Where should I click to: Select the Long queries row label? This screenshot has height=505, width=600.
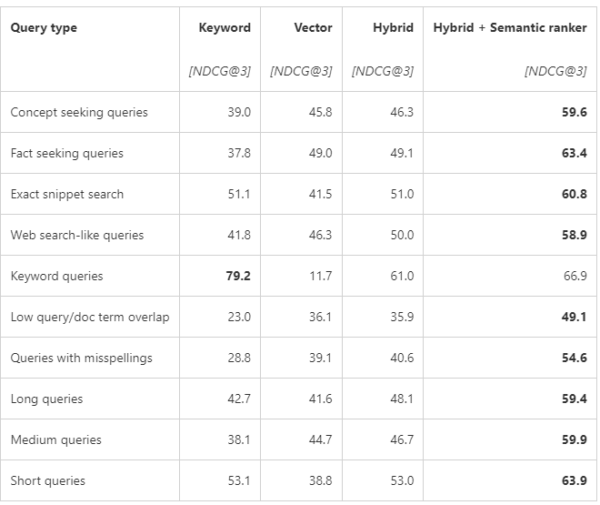[x=47, y=399]
